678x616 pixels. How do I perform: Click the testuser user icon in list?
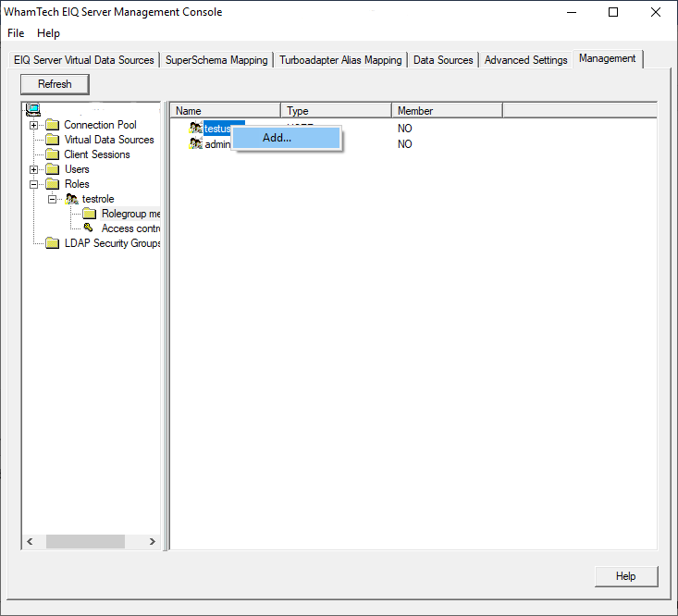tap(195, 129)
